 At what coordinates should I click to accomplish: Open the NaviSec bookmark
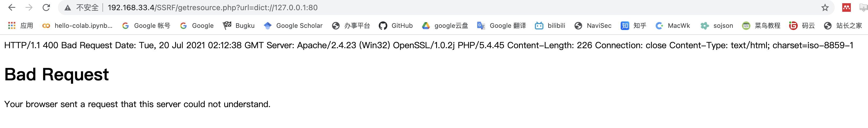[593, 25]
